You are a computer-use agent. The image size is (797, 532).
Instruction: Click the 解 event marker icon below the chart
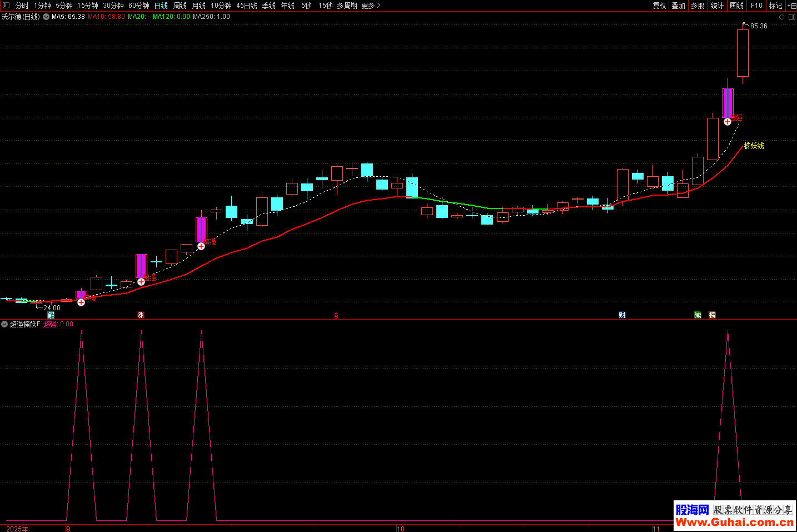pos(51,315)
